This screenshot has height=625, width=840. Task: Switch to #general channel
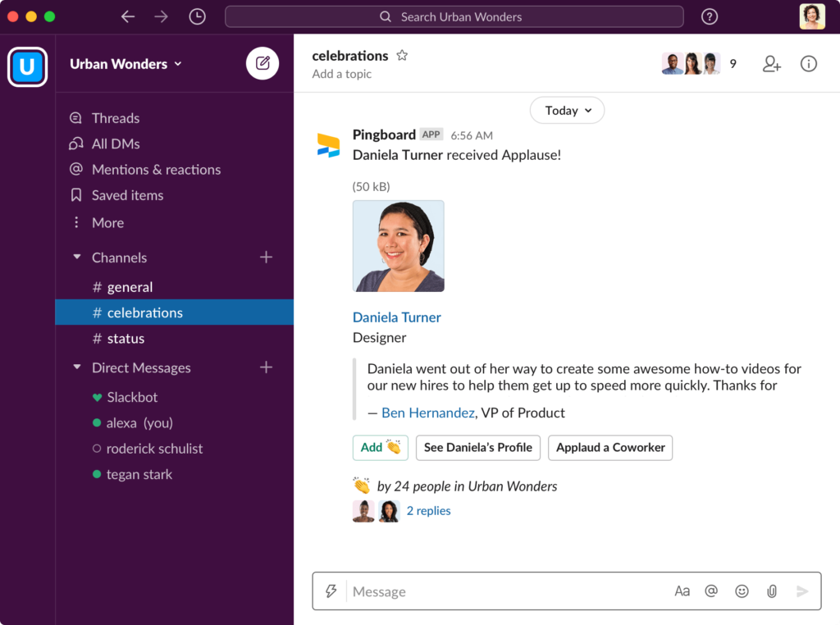point(174,287)
